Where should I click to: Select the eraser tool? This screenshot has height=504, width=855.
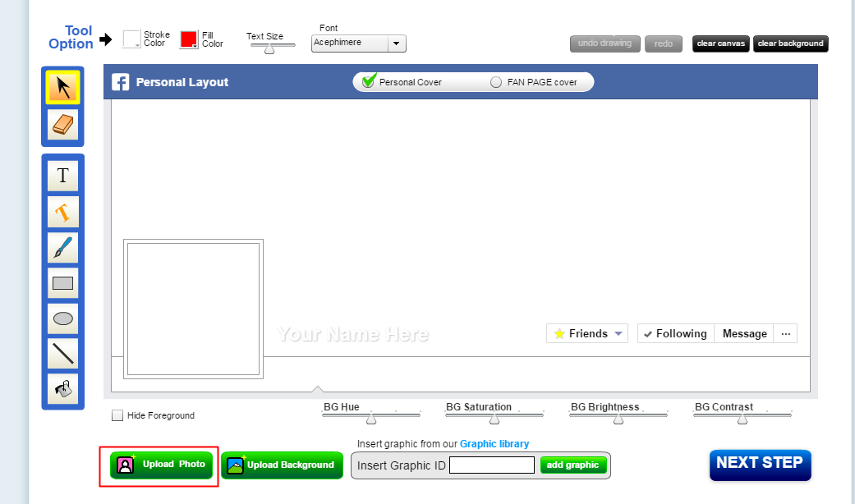coord(62,125)
